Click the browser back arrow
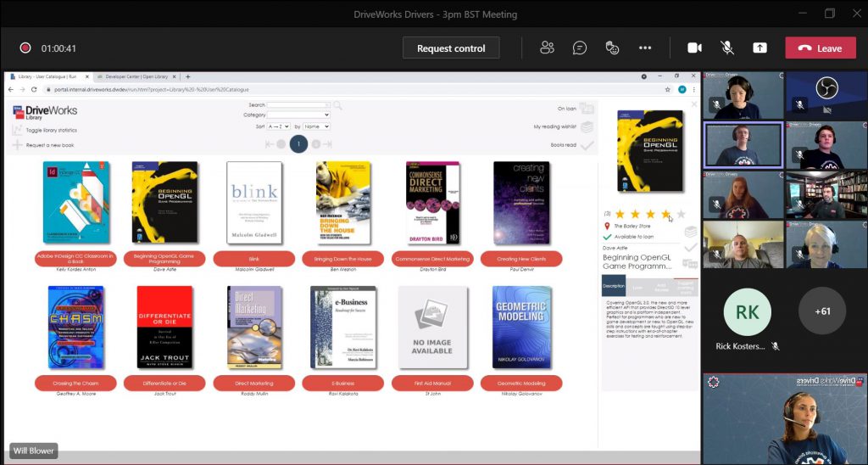Viewport: 868px width, 465px height. pyautogui.click(x=10, y=89)
